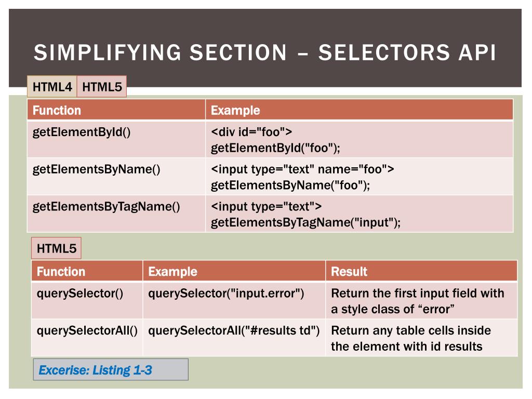Click the getElementsByTagName("input"); example line

click(x=305, y=222)
